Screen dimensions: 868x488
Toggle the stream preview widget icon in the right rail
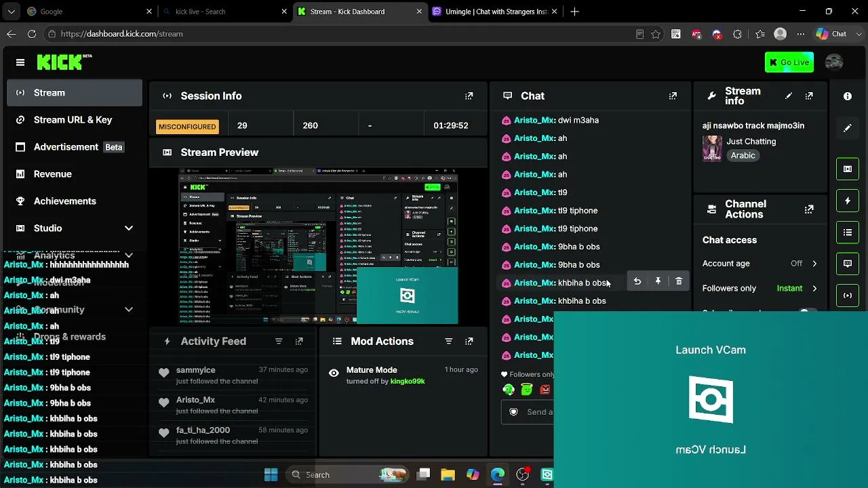pos(848,169)
